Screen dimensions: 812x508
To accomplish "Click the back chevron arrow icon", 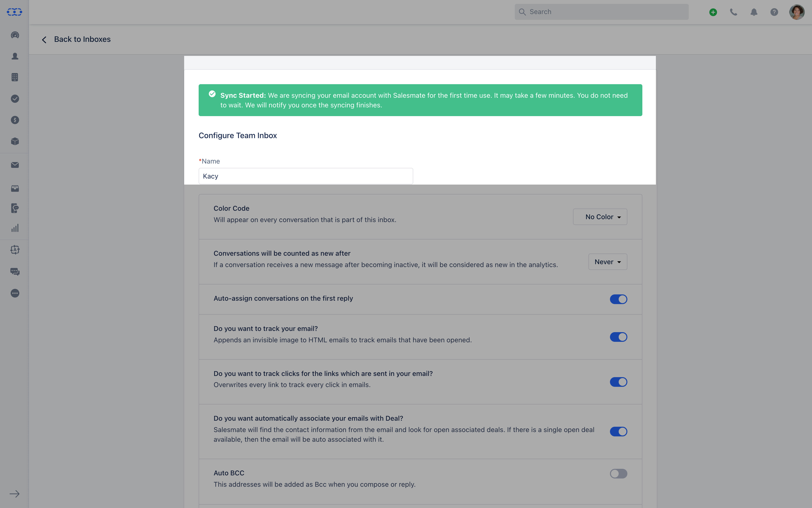I will point(44,40).
